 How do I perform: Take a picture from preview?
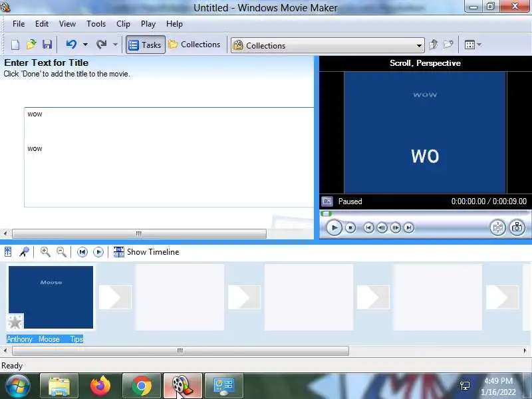coord(517,227)
